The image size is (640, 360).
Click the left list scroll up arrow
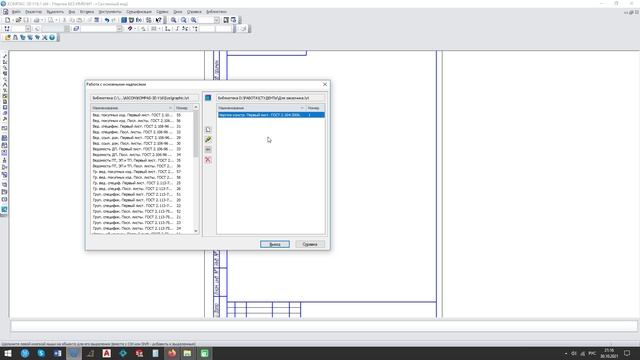click(196, 107)
